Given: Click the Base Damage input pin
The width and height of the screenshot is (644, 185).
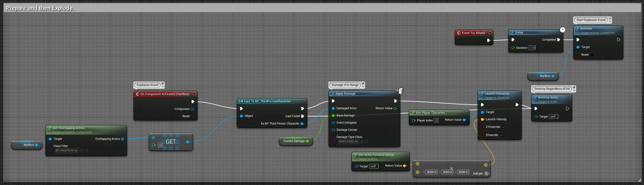Looking at the screenshot, I should click(x=333, y=115).
